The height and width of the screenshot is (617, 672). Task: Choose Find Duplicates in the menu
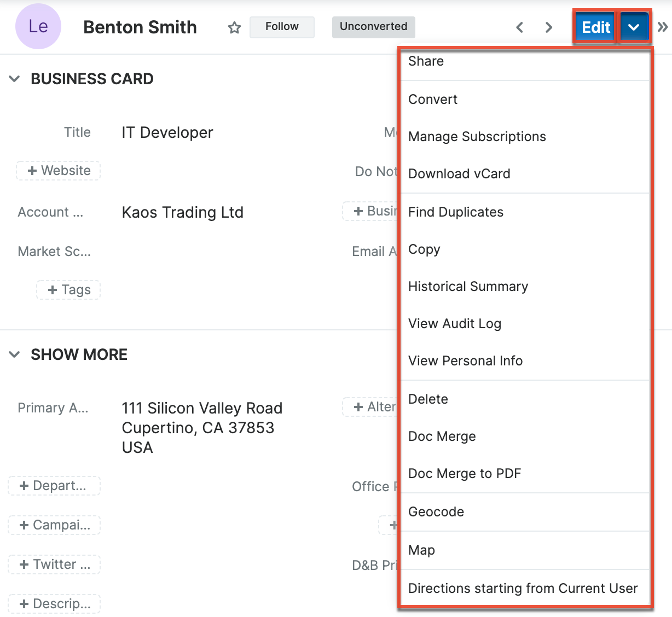pyautogui.click(x=456, y=212)
